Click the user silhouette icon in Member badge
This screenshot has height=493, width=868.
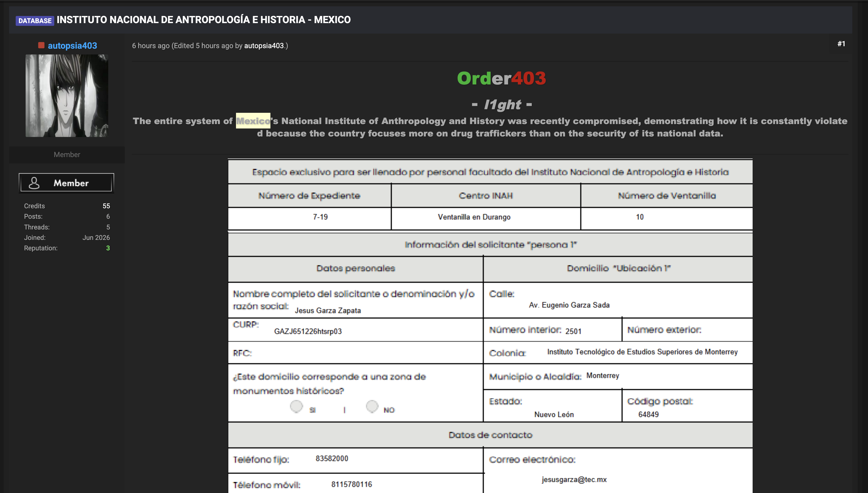(34, 183)
